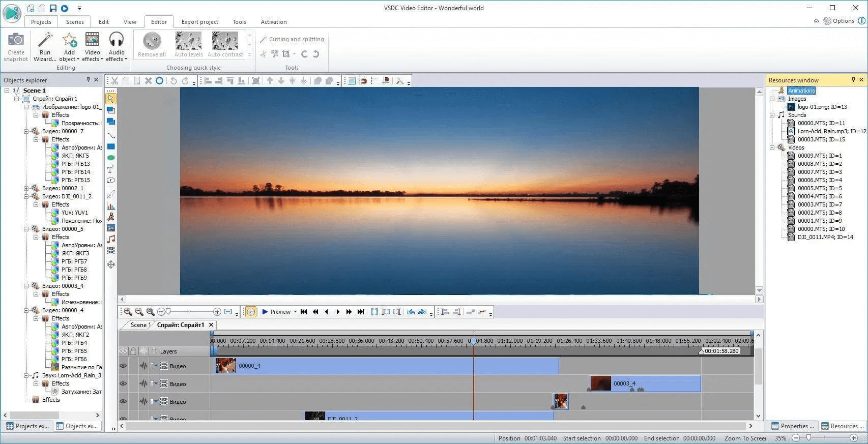868x444 pixels.
Task: Click the Redo arrow above the preview
Action: 185,81
